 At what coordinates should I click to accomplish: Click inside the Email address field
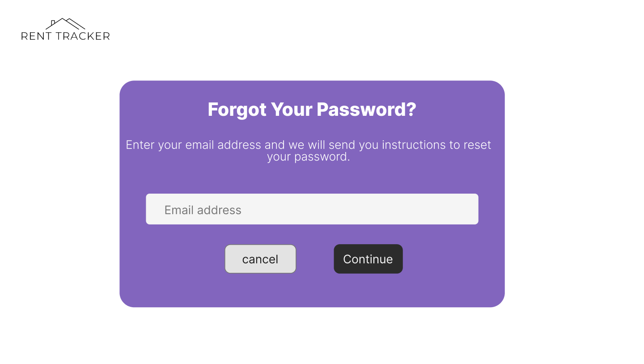[x=312, y=209]
